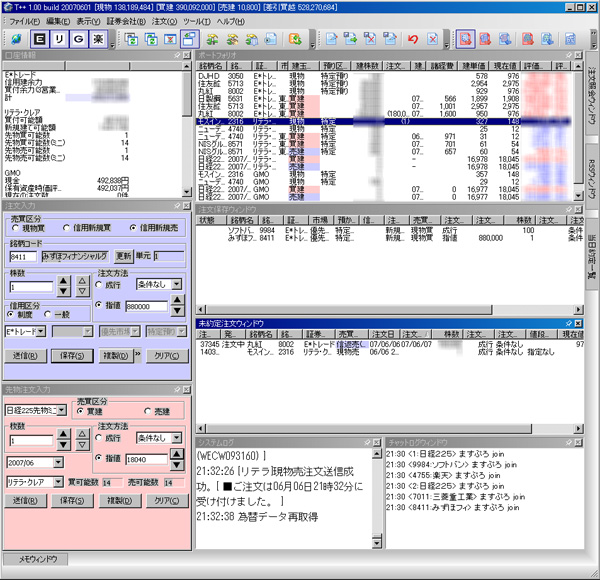600x580 pixels.
Task: Open the 編集(E) menu
Action: 58,21
